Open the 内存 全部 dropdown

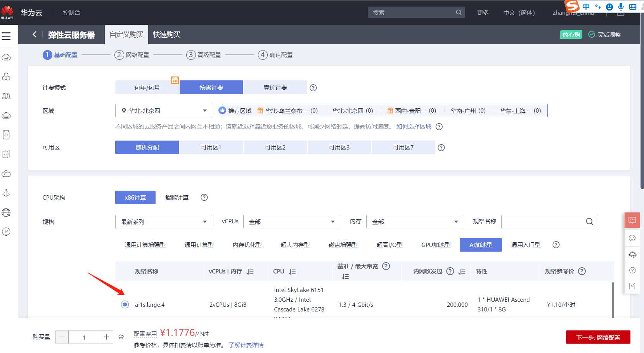(x=415, y=222)
